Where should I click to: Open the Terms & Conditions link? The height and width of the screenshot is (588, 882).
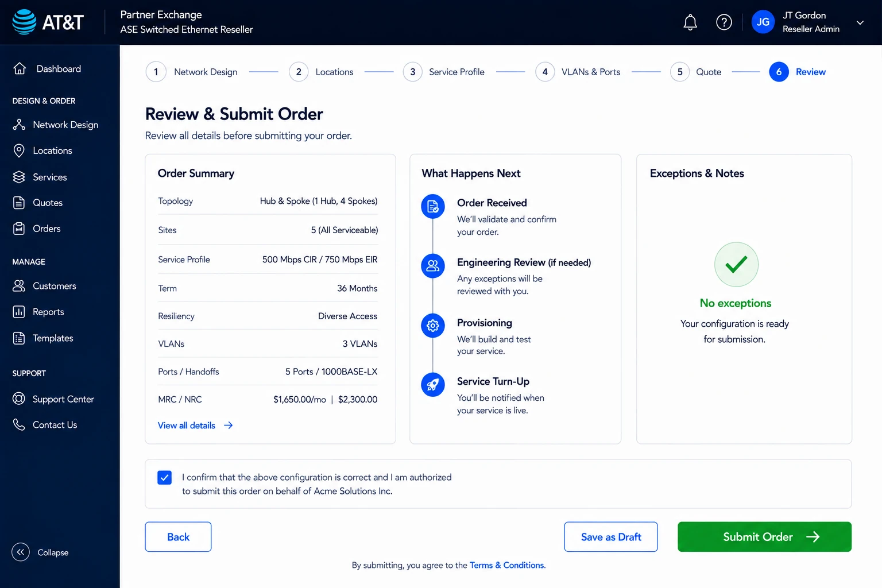(507, 565)
